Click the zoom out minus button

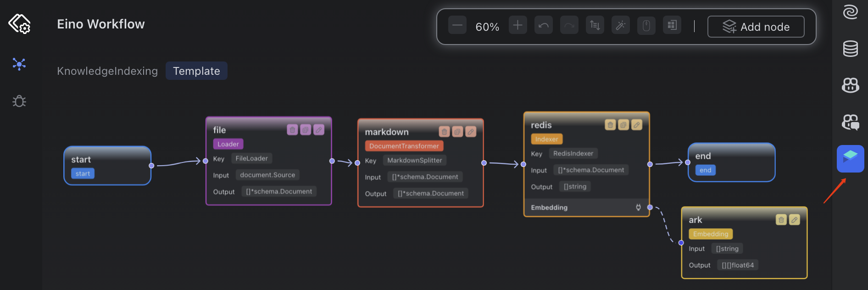click(457, 25)
